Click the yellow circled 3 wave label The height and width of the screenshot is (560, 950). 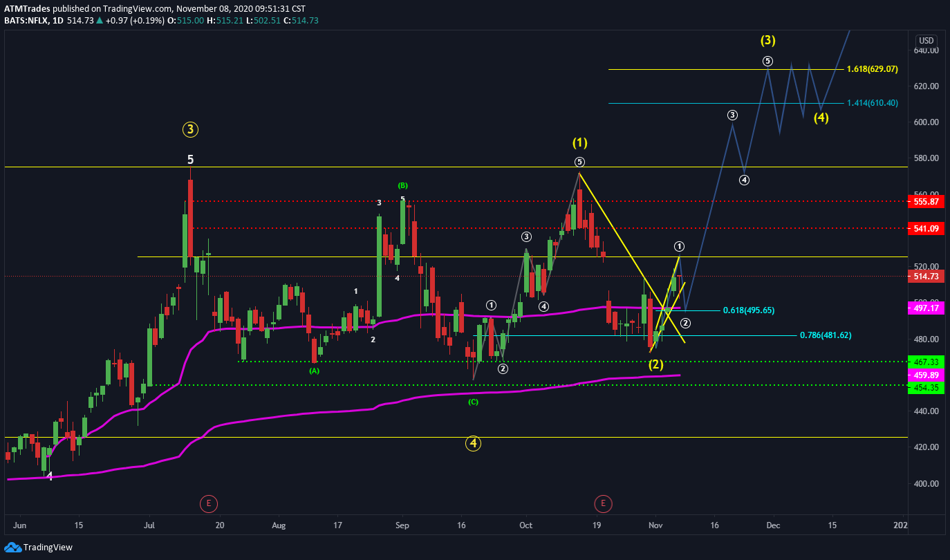coord(191,129)
